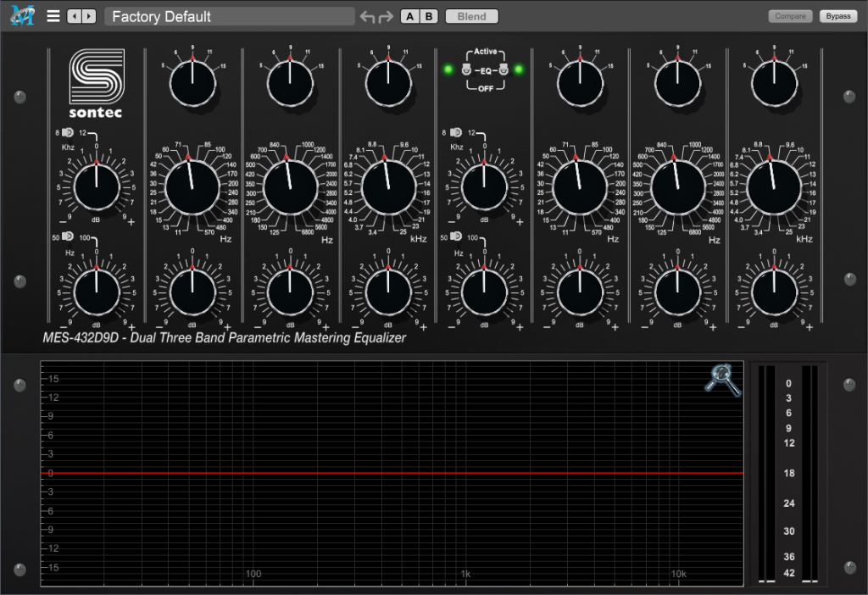The width and height of the screenshot is (868, 595).
Task: Select the next preset arrow
Action: (88, 16)
